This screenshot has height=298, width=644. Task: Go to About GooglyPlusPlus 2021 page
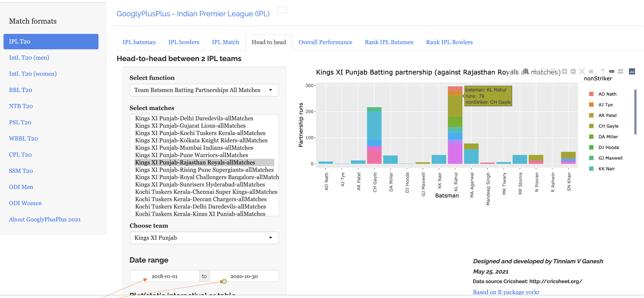click(45, 220)
